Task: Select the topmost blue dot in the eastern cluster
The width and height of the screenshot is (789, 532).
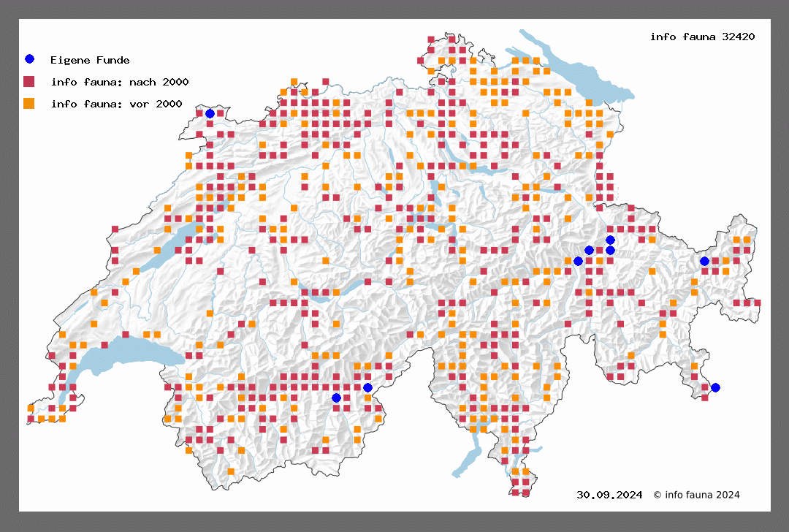Action: click(x=610, y=240)
